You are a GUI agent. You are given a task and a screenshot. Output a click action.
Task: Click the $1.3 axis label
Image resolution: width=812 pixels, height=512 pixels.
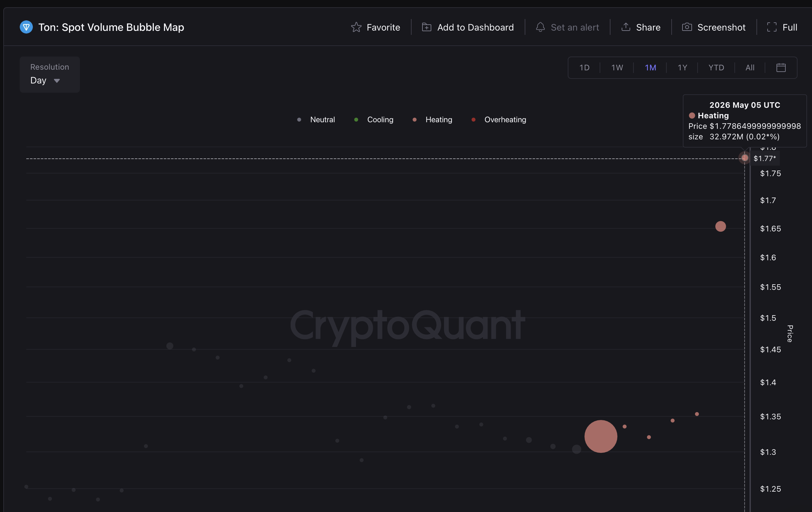click(x=768, y=452)
